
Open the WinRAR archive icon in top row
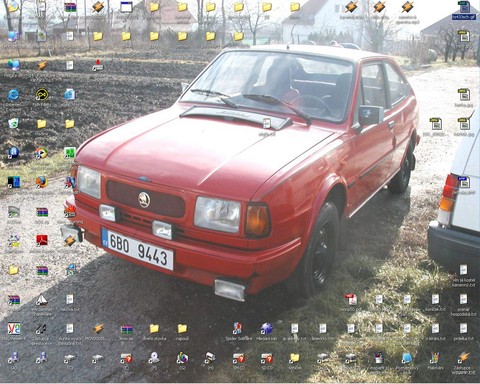click(x=70, y=7)
